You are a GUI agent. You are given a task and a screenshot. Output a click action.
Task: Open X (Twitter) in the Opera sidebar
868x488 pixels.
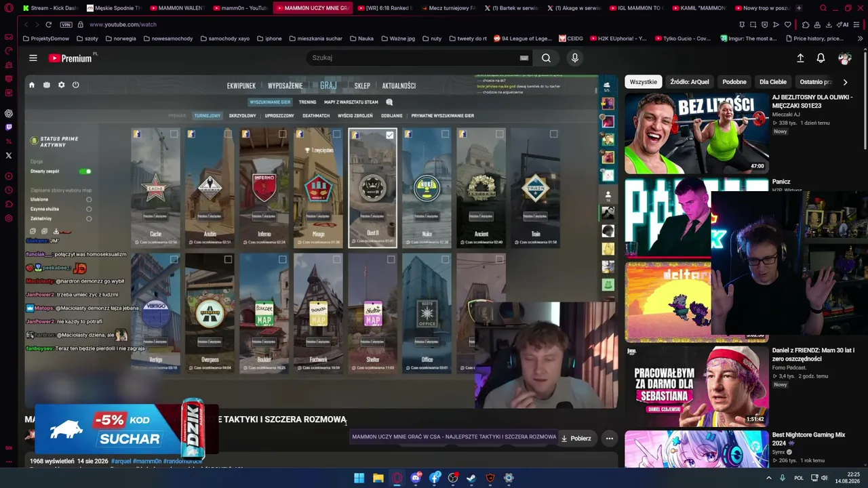(9, 155)
